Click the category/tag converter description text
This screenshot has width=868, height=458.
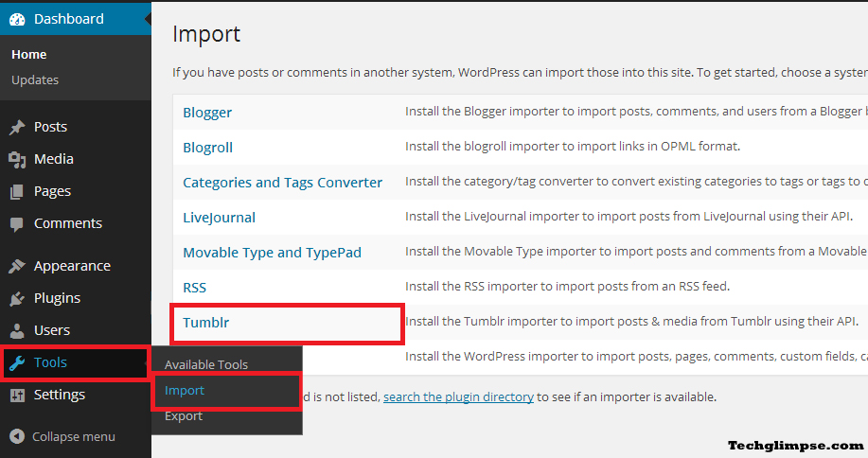point(636,182)
